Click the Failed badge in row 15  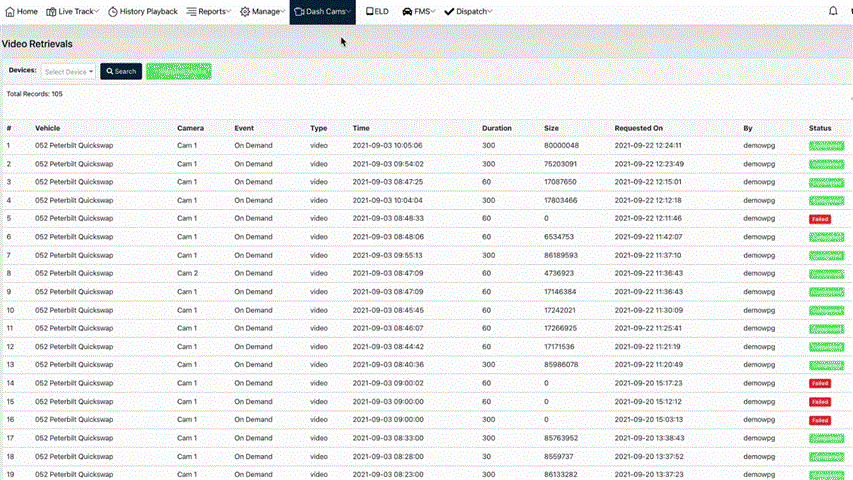[820, 402]
